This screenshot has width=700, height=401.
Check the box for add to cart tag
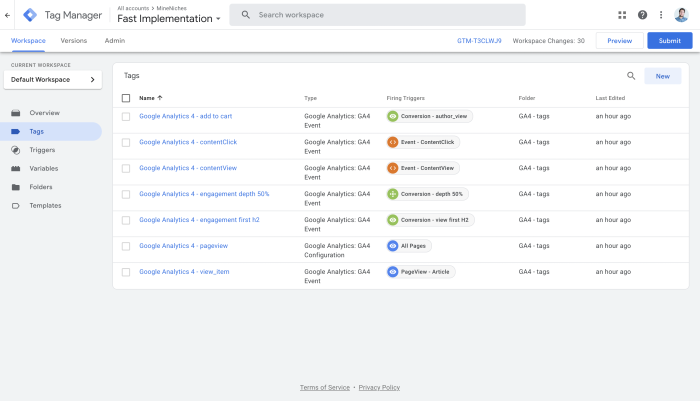[x=126, y=117]
